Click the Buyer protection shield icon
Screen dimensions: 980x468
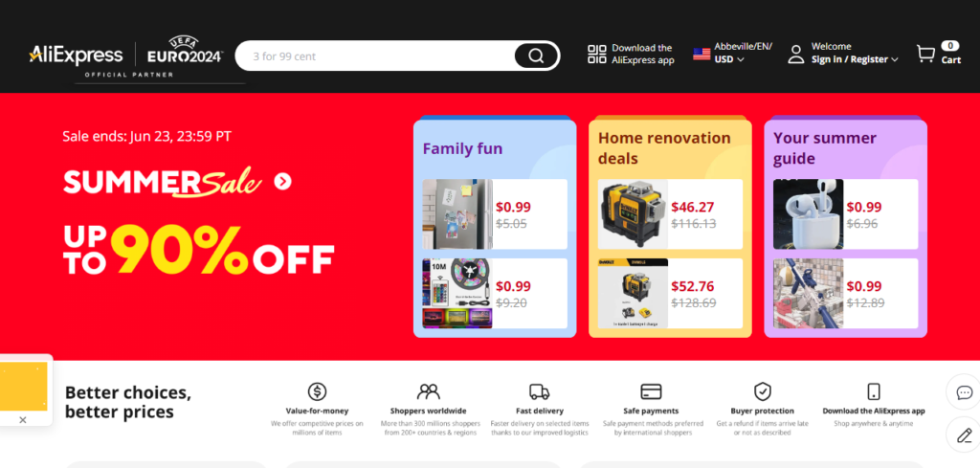(762, 391)
